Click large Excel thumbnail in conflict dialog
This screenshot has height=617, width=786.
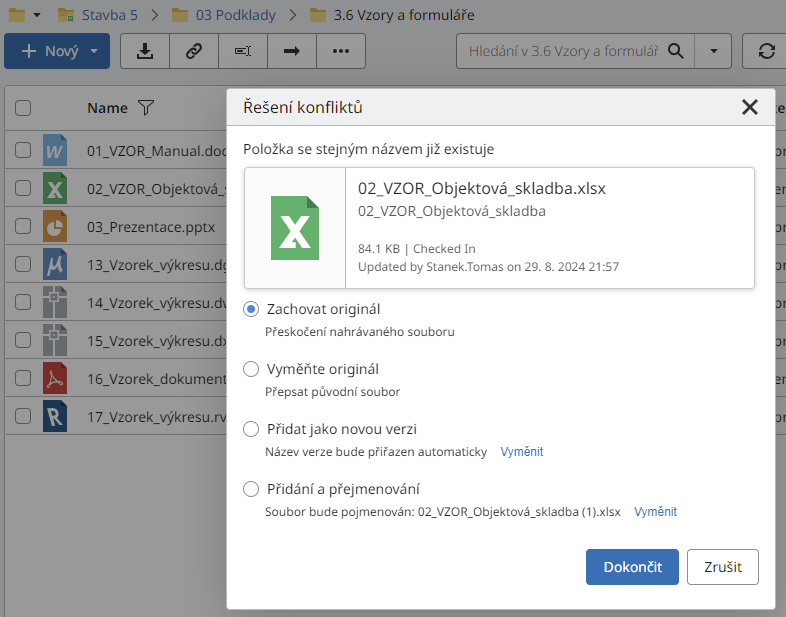coord(295,228)
